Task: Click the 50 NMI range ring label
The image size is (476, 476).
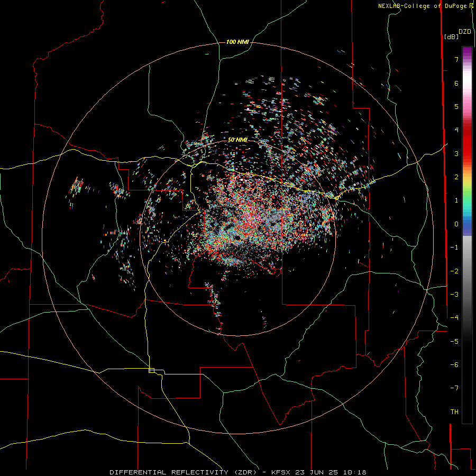Action: click(x=237, y=140)
